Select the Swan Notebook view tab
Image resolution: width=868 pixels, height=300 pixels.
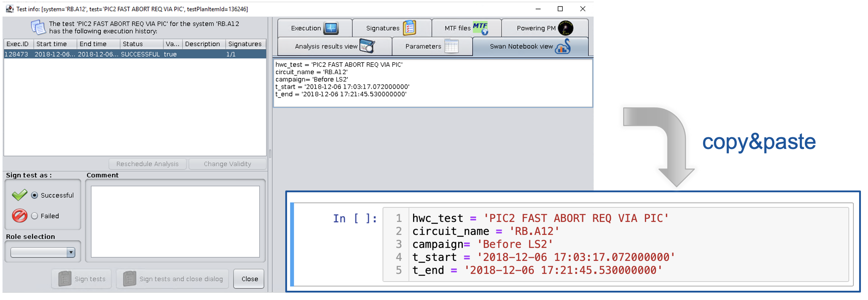coord(531,46)
